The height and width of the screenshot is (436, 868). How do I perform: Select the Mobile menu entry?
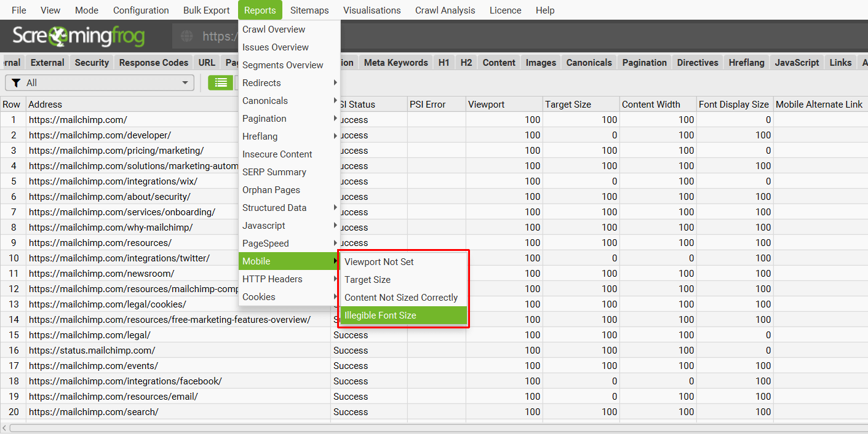pyautogui.click(x=289, y=261)
